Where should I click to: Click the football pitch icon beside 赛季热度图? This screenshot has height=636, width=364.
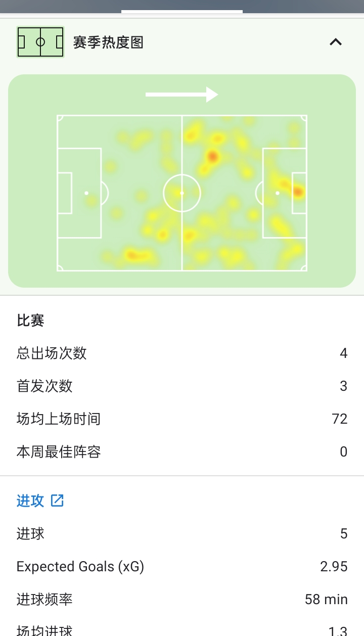coord(40,42)
